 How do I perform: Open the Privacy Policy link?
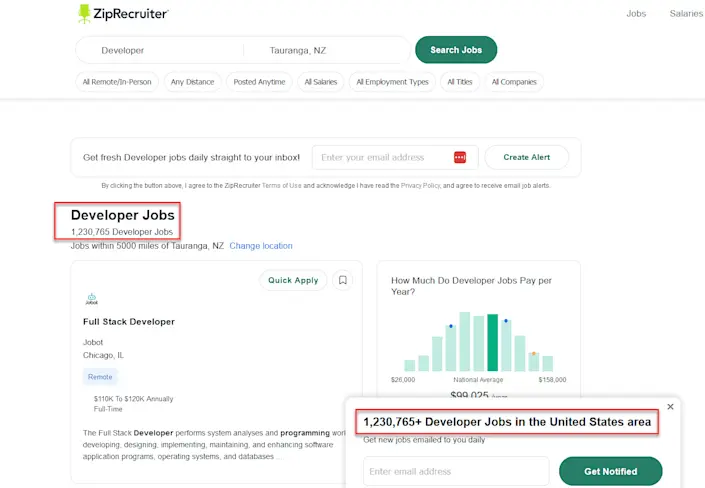tap(420, 185)
